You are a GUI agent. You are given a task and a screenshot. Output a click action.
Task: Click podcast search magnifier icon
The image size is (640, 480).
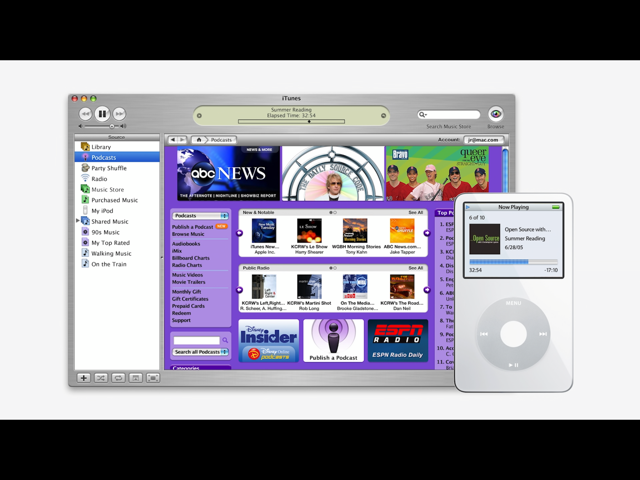[225, 340]
